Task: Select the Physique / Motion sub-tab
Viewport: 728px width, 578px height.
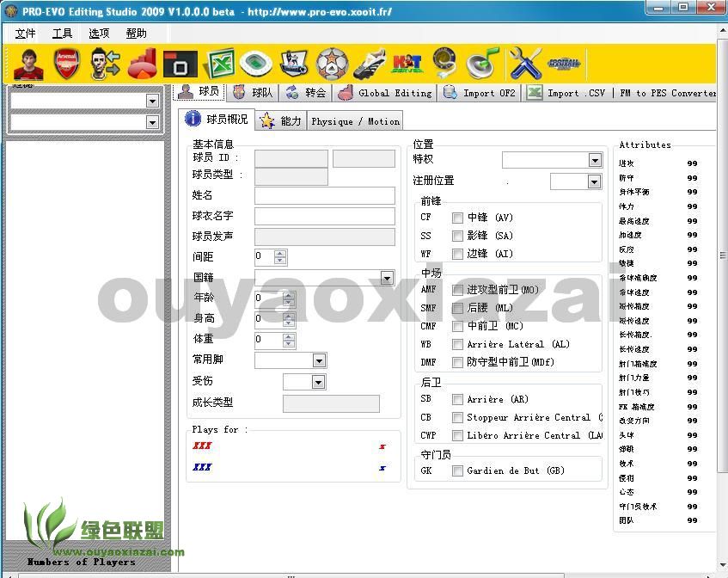Action: (x=355, y=121)
